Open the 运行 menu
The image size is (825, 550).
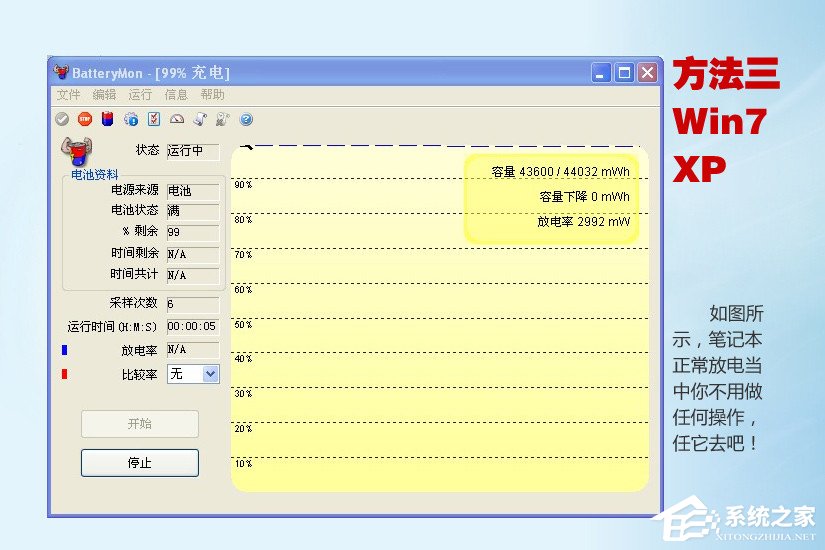click(140, 95)
